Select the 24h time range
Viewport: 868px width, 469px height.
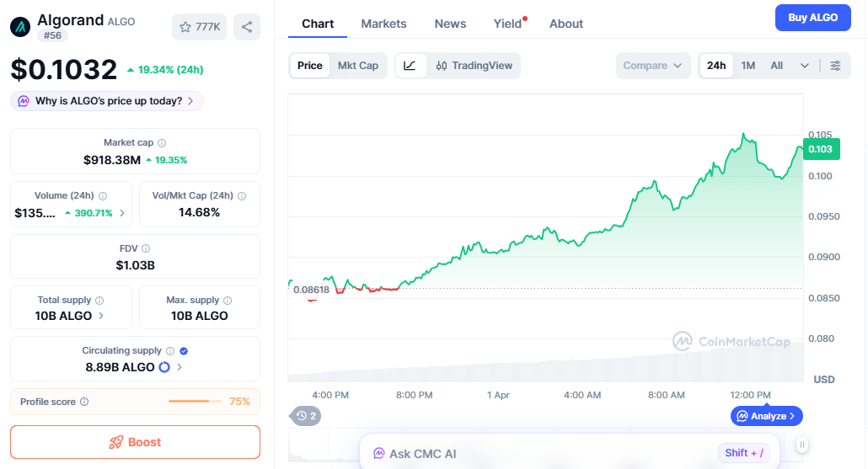716,66
